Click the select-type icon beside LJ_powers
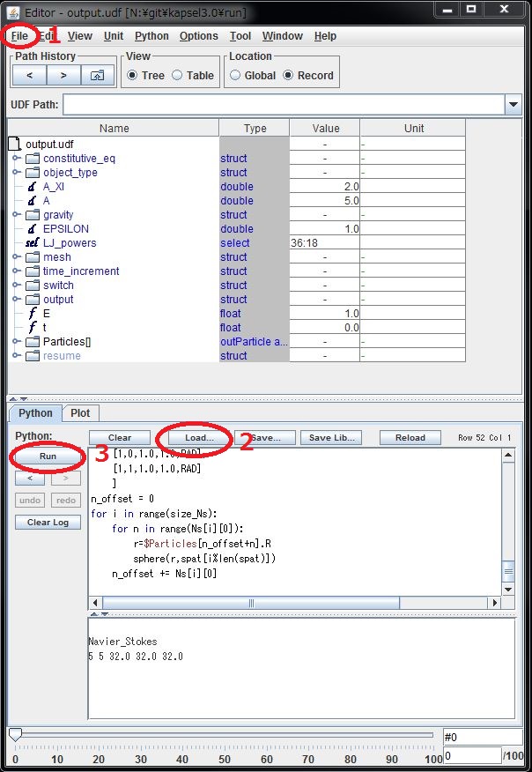532x772 pixels. click(x=32, y=243)
